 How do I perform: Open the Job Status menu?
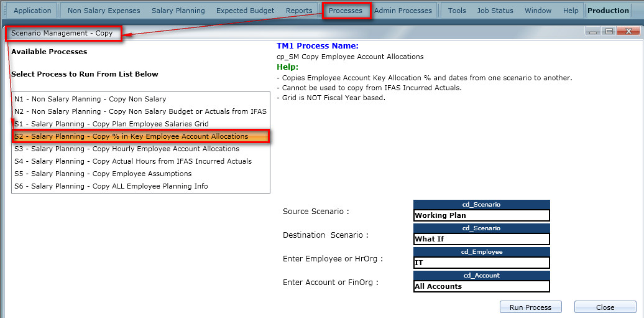pos(495,11)
